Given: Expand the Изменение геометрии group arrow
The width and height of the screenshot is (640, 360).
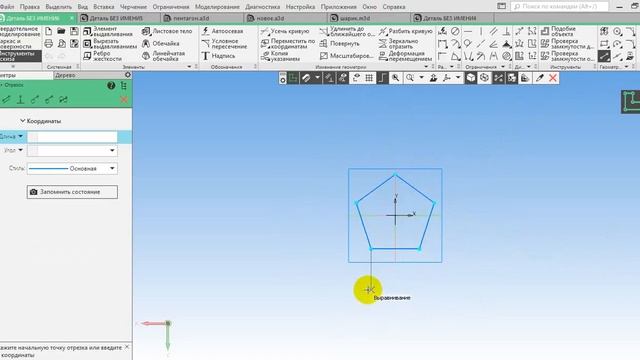Looking at the screenshot, I should tap(426, 67).
